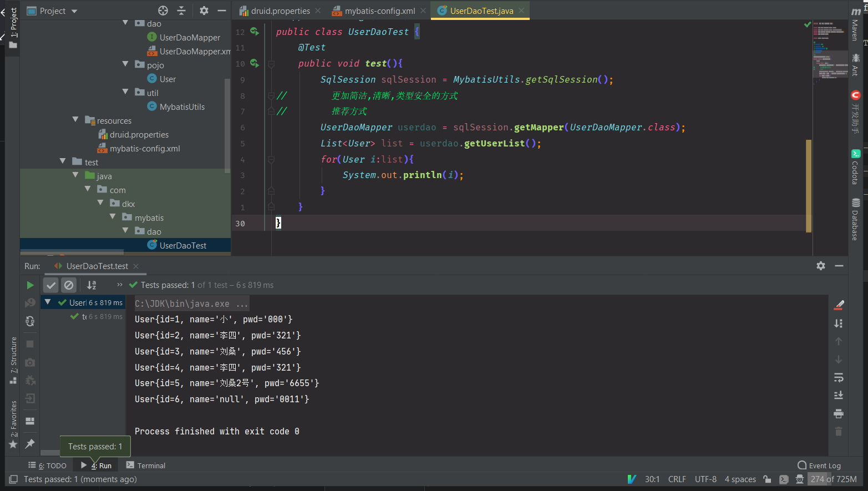
Task: Change UTF-8 file encoding
Action: pos(705,479)
